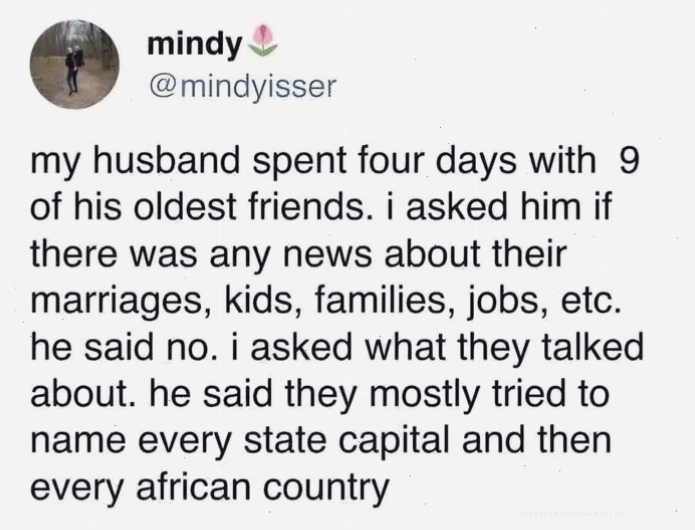This screenshot has width=695, height=530.
Task: Click the number 9 in the tweet
Action: coord(629,160)
